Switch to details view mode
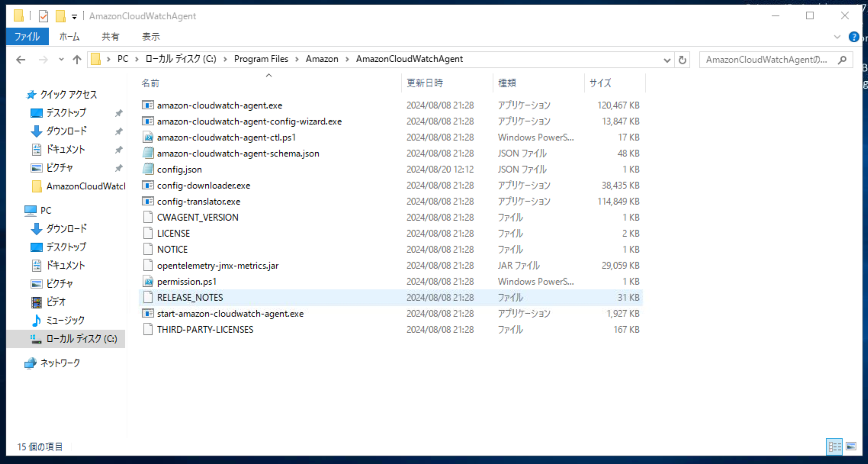Image resolution: width=868 pixels, height=464 pixels. [834, 446]
